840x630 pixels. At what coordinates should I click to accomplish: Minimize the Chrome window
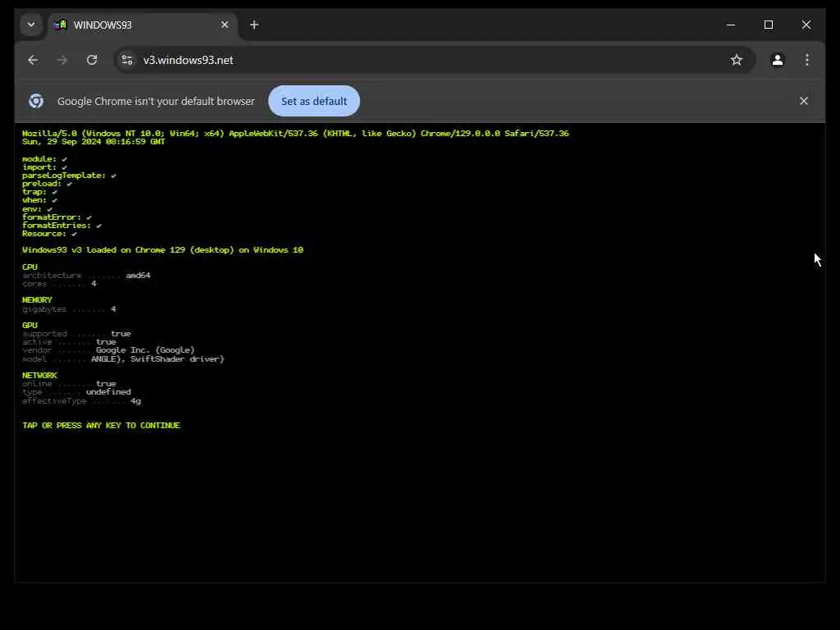point(731,25)
